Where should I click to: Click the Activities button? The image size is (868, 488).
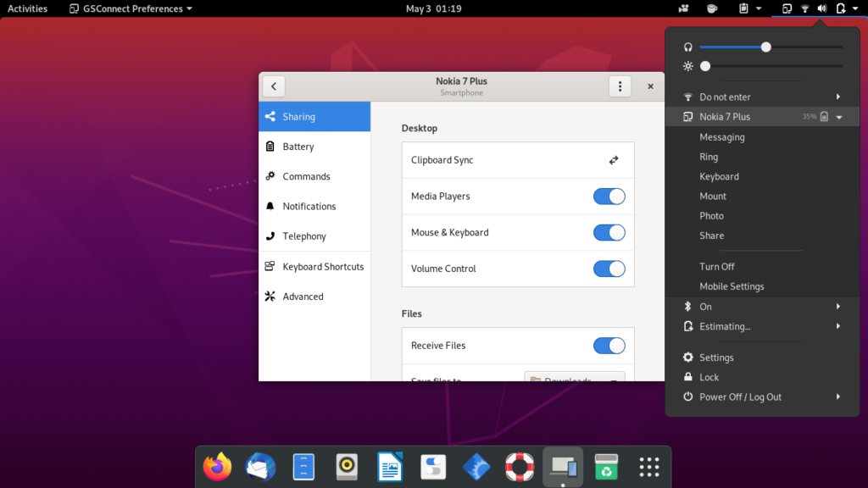(x=27, y=8)
